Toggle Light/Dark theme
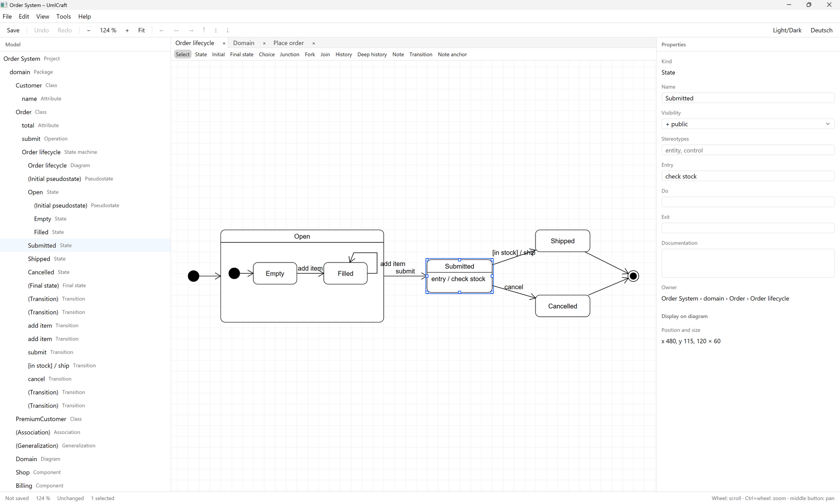 pos(787,30)
